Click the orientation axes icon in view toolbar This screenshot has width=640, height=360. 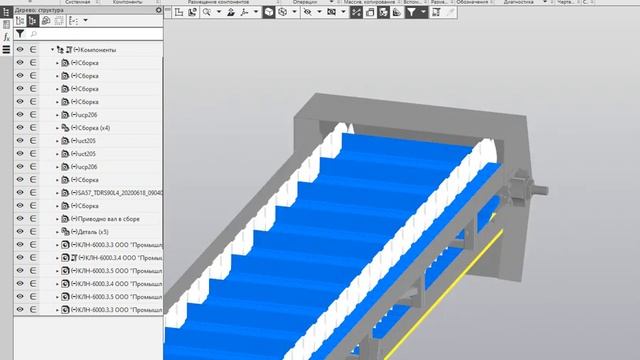[x=179, y=12]
